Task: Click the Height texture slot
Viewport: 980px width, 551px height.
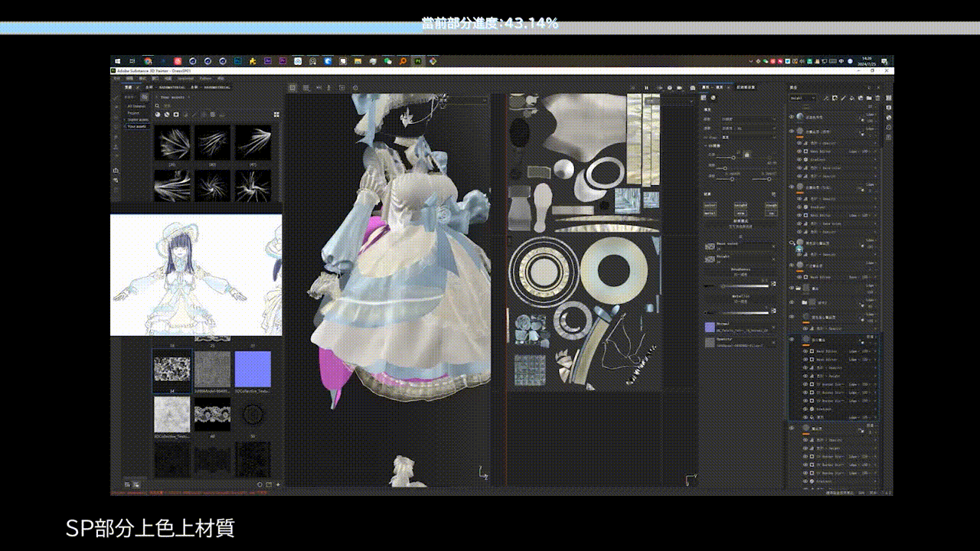Action: 739,259
